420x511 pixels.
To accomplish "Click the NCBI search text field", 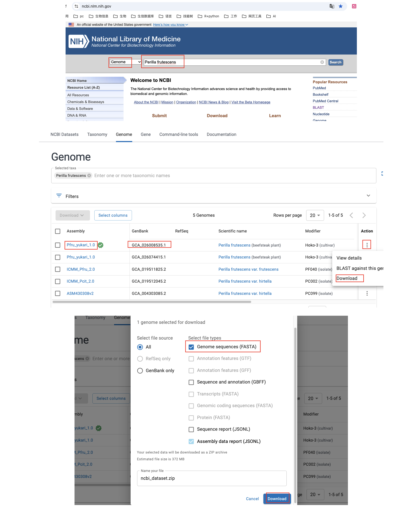I will tap(235, 62).
